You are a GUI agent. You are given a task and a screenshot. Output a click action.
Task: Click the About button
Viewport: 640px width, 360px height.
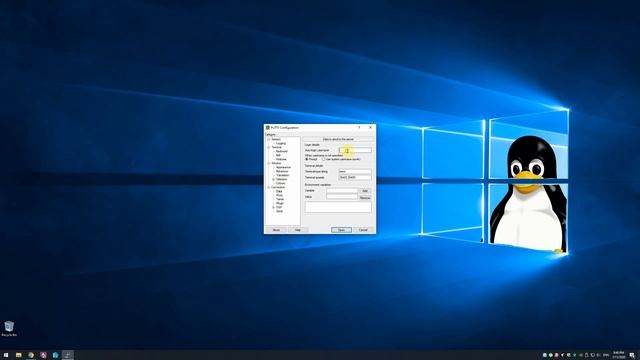click(x=276, y=230)
